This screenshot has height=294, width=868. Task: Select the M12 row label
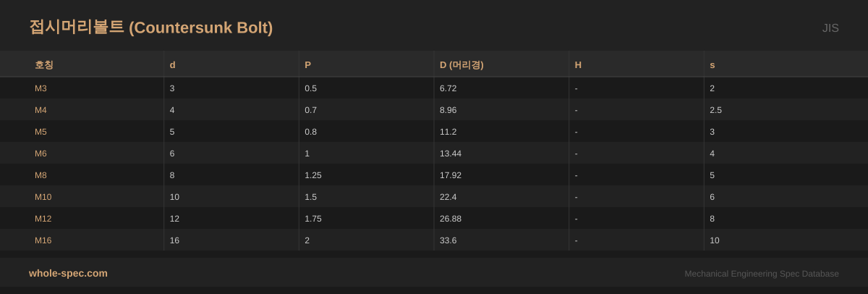pyautogui.click(x=43, y=219)
